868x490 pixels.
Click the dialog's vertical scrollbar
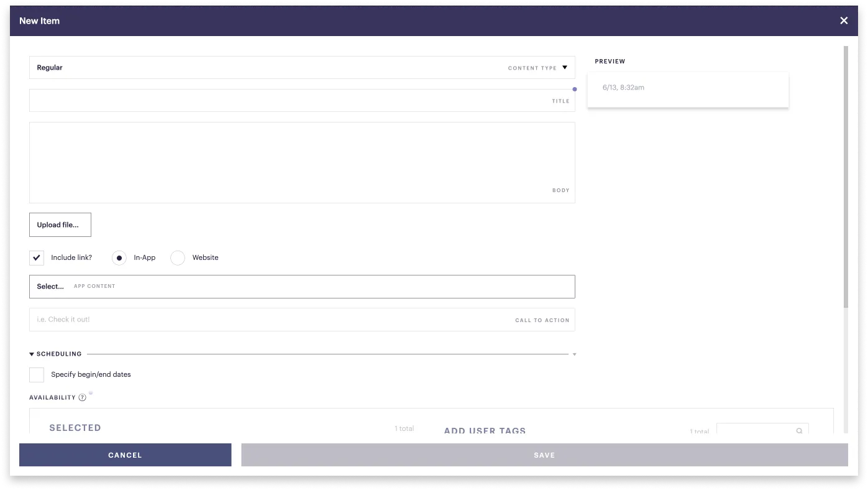(846, 177)
